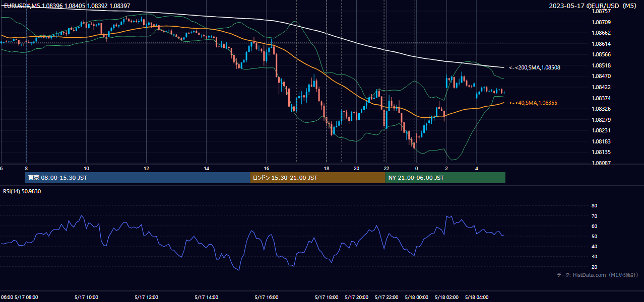Click the RSI(14) 50.9830 indicator label

[22, 191]
